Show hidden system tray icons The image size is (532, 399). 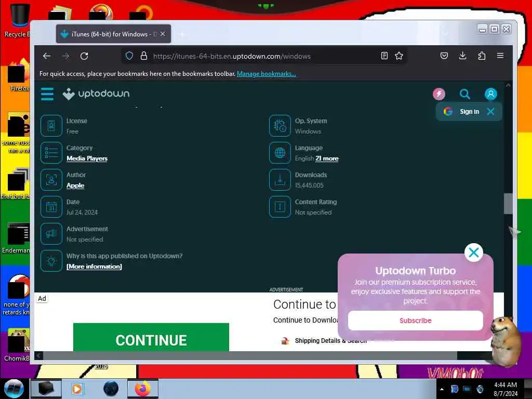tap(442, 389)
